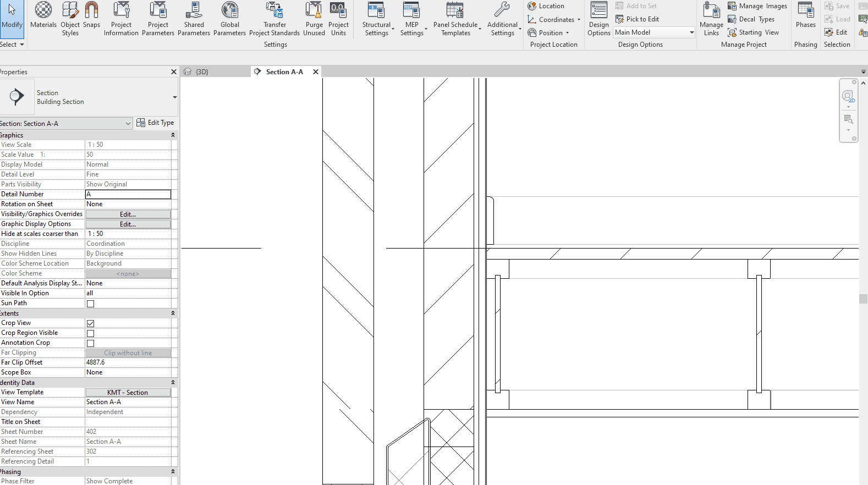Collapse the Extents properties group
The height and width of the screenshot is (485, 868).
(173, 313)
